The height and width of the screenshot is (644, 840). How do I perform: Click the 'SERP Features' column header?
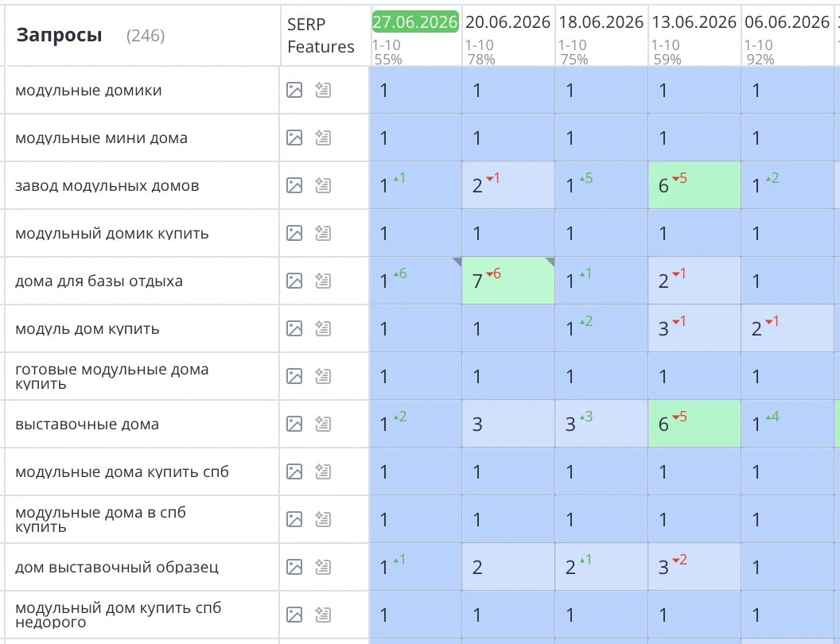[321, 35]
